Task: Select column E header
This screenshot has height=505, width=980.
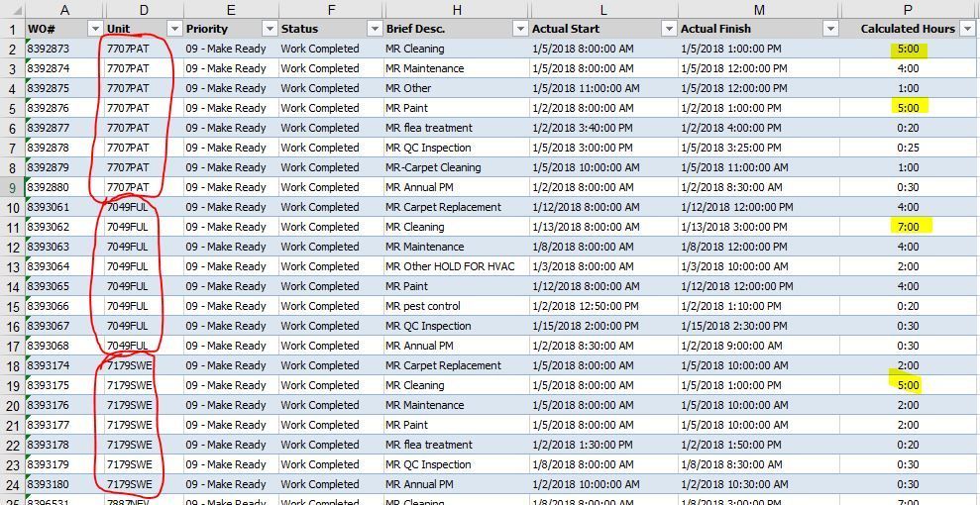Action: point(231,9)
